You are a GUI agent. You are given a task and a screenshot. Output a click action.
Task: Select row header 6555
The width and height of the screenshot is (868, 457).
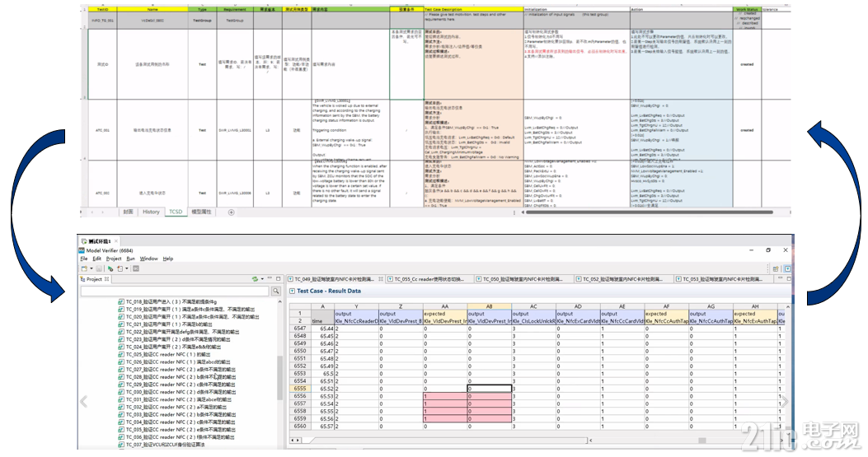pos(300,389)
